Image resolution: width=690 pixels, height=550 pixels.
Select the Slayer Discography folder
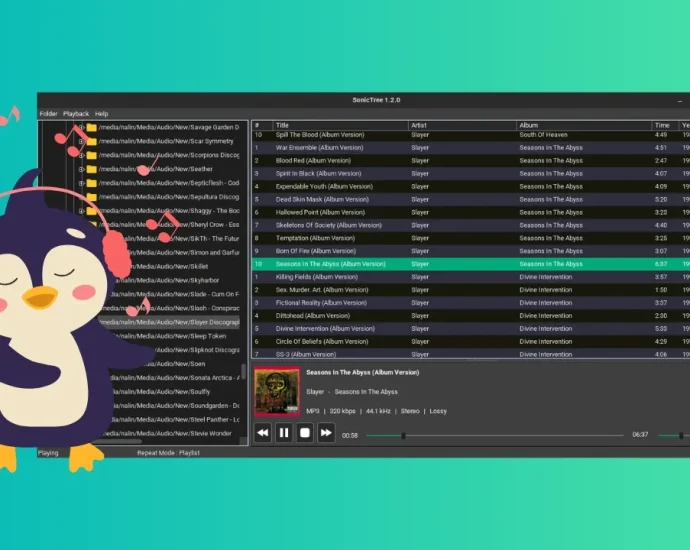(x=169, y=322)
